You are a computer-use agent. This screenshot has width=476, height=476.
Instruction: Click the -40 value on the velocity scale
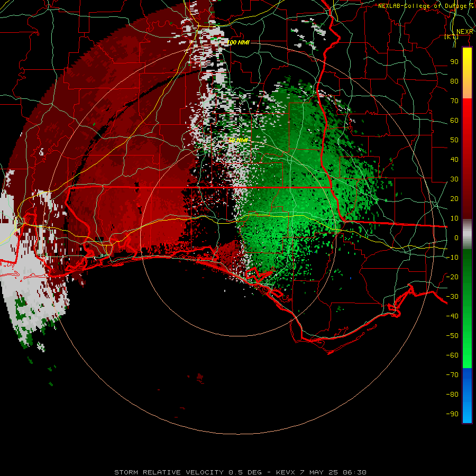coord(452,316)
